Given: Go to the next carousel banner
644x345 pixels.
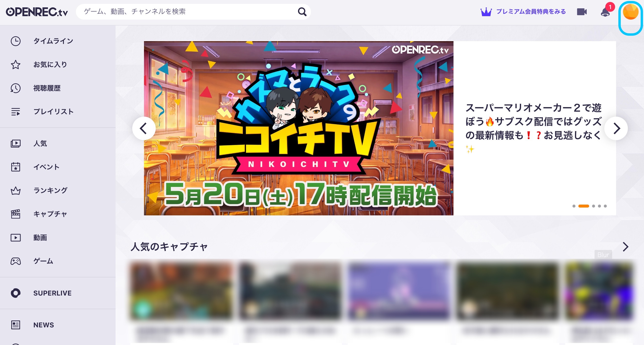Looking at the screenshot, I should click(x=616, y=128).
